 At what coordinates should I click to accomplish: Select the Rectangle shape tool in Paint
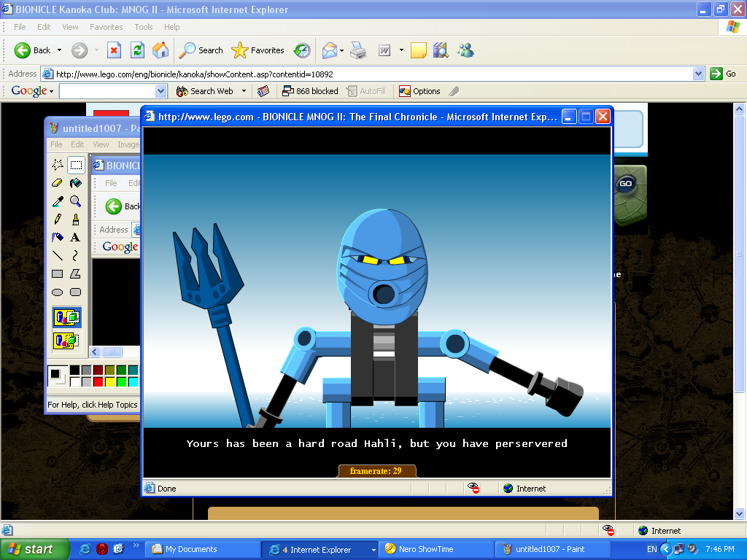(x=58, y=274)
